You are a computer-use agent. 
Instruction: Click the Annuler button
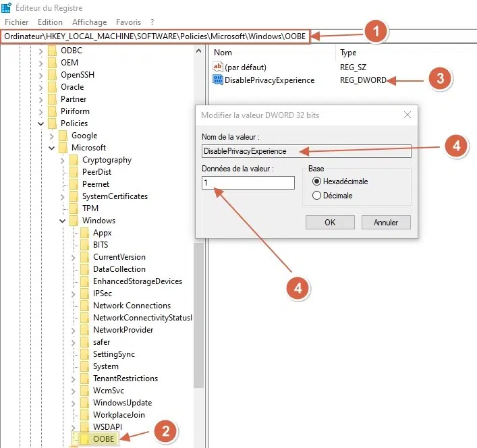point(386,222)
